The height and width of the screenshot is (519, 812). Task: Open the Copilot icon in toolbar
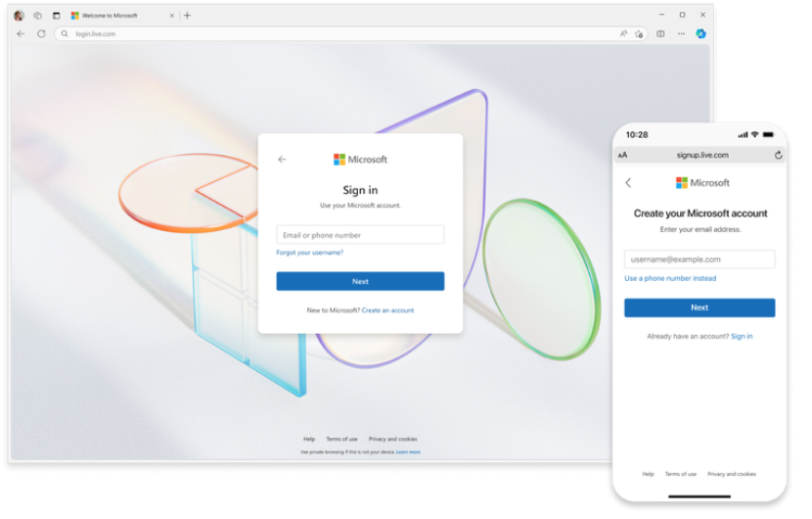[x=700, y=33]
